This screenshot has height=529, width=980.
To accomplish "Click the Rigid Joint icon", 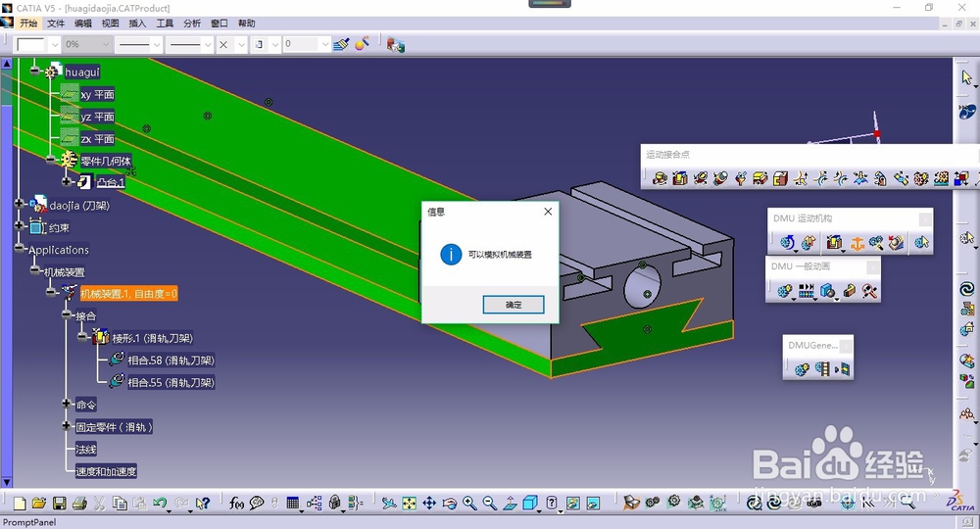I will click(x=780, y=179).
